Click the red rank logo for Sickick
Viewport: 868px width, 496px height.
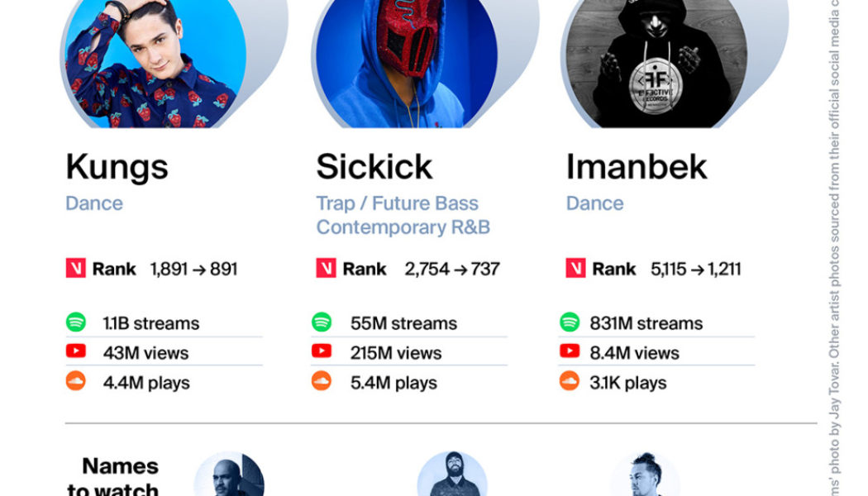(326, 268)
